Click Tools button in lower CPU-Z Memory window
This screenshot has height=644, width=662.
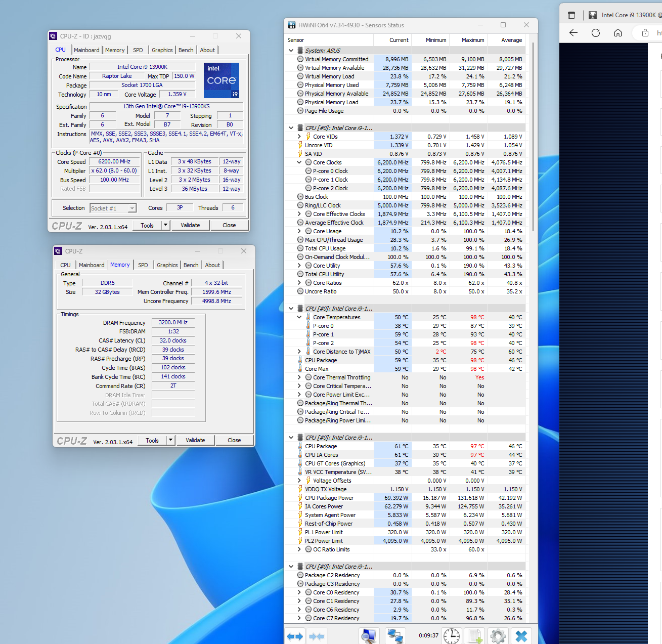click(152, 440)
